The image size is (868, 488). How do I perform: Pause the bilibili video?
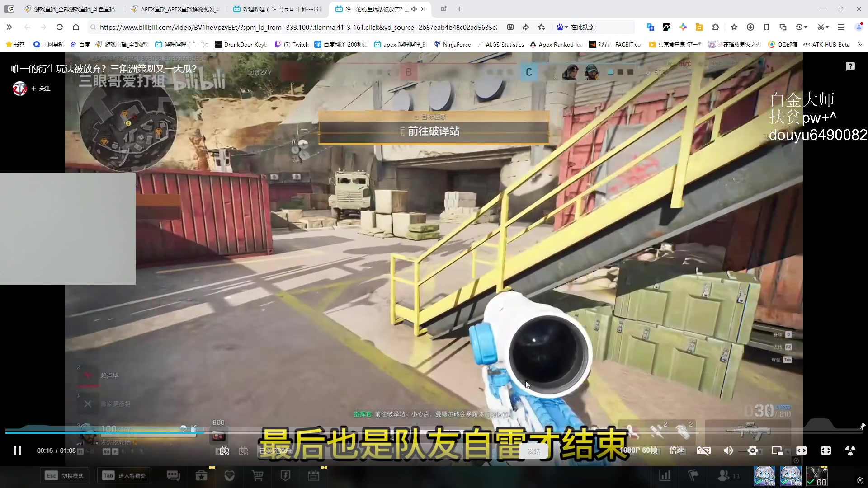(x=17, y=450)
